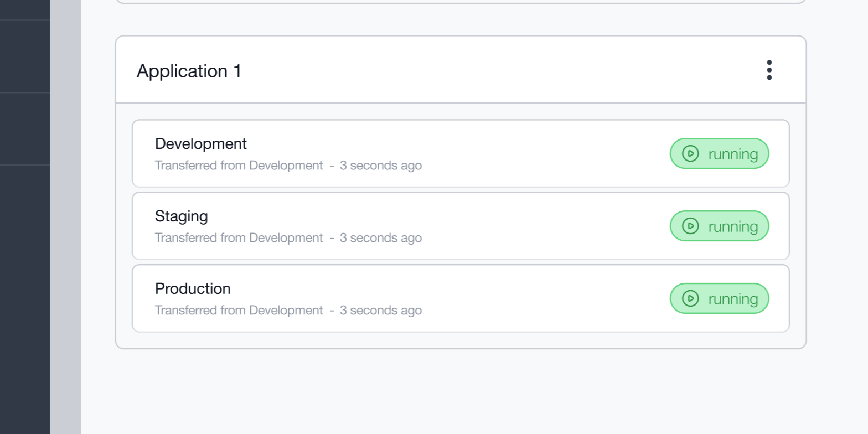868x434 pixels.
Task: Toggle the Development environment's running state
Action: coord(719,154)
